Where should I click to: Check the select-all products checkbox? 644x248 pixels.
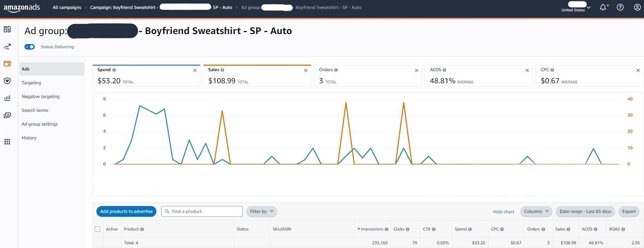pos(97,229)
